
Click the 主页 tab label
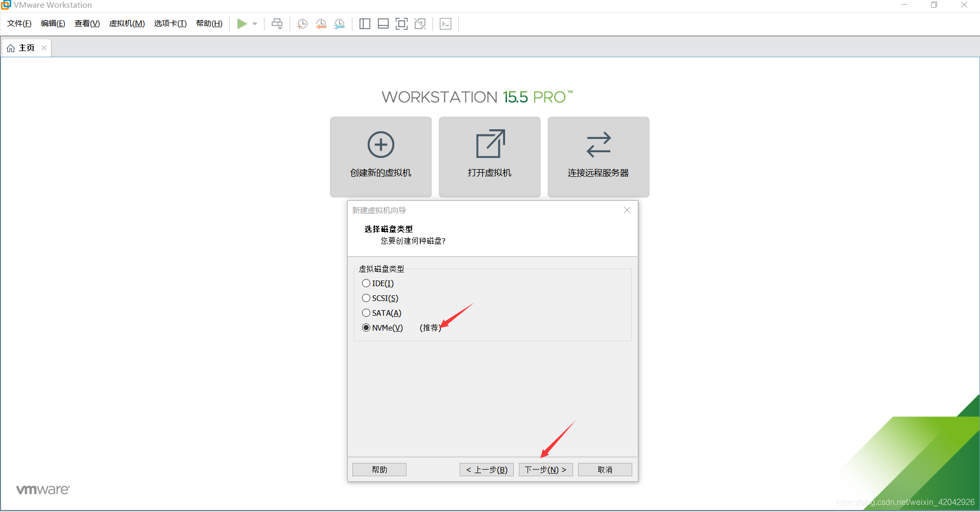tap(27, 48)
